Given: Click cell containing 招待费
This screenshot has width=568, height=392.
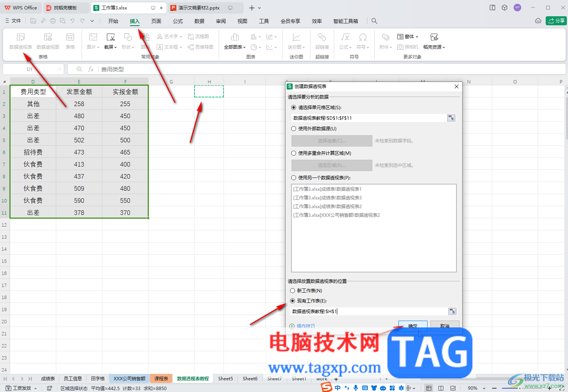Looking at the screenshot, I should (x=33, y=152).
